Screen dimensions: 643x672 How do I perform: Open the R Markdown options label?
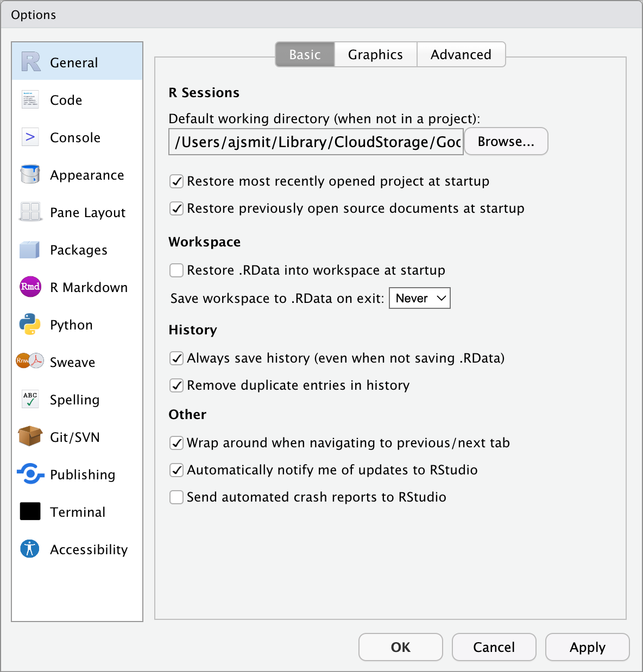[x=89, y=287]
